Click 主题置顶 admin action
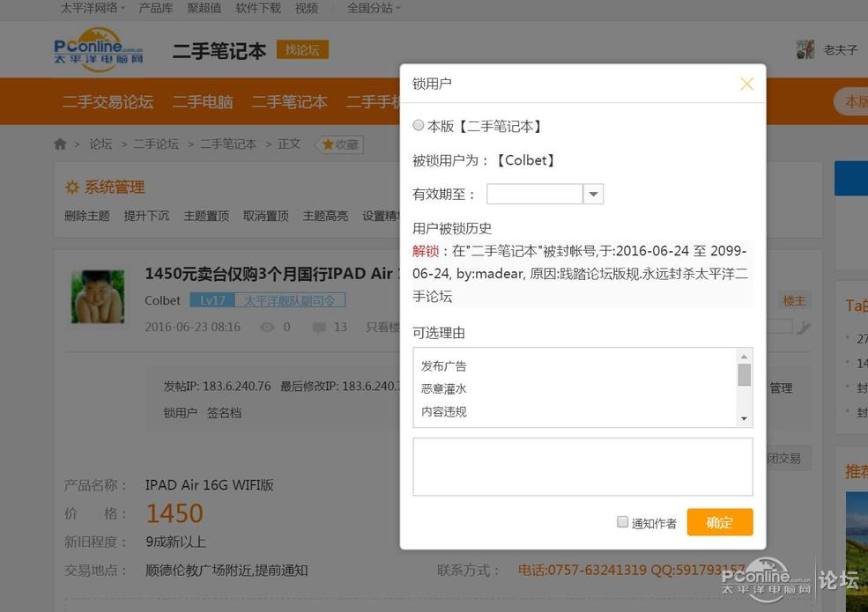The height and width of the screenshot is (612, 868). pyautogui.click(x=206, y=216)
